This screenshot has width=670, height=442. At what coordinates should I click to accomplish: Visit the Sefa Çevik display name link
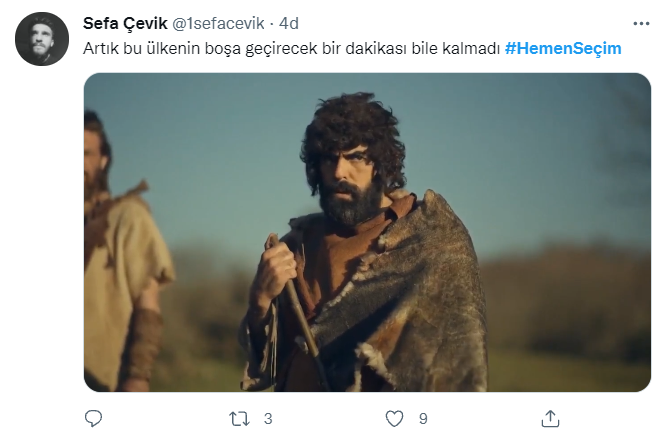pos(125,23)
